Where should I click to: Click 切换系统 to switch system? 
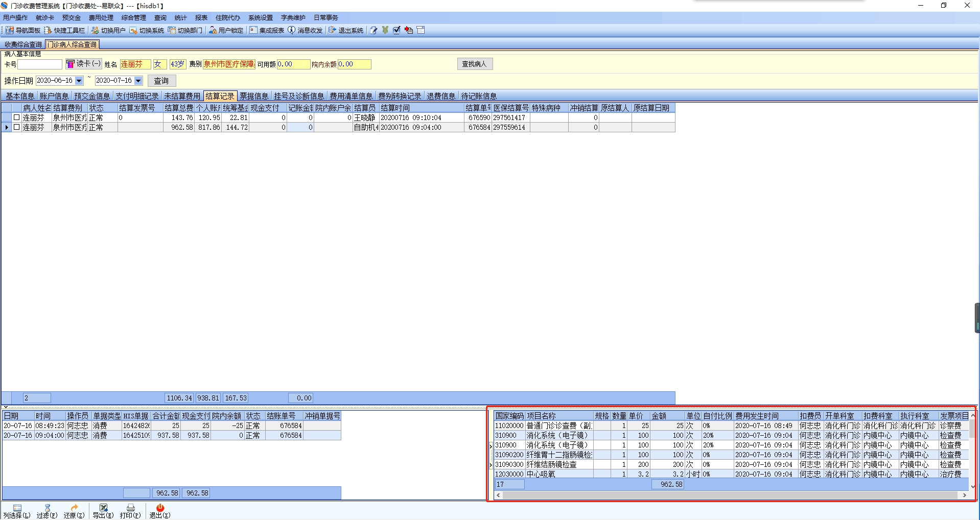click(x=147, y=30)
